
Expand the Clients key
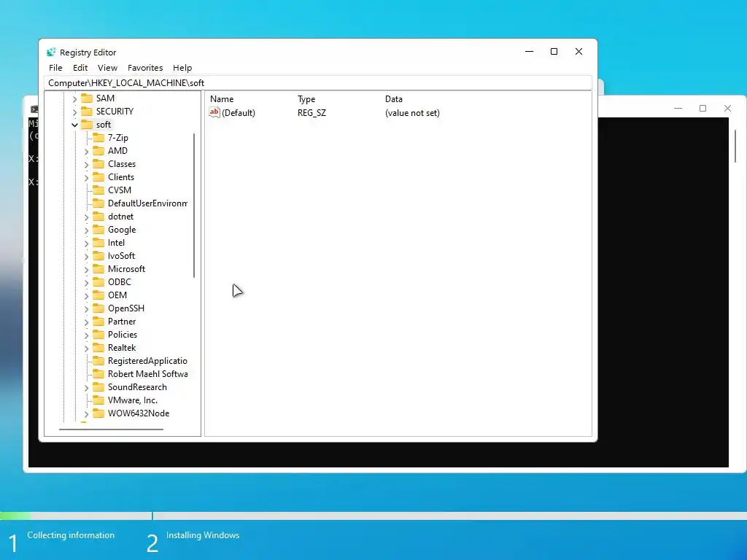pos(86,178)
